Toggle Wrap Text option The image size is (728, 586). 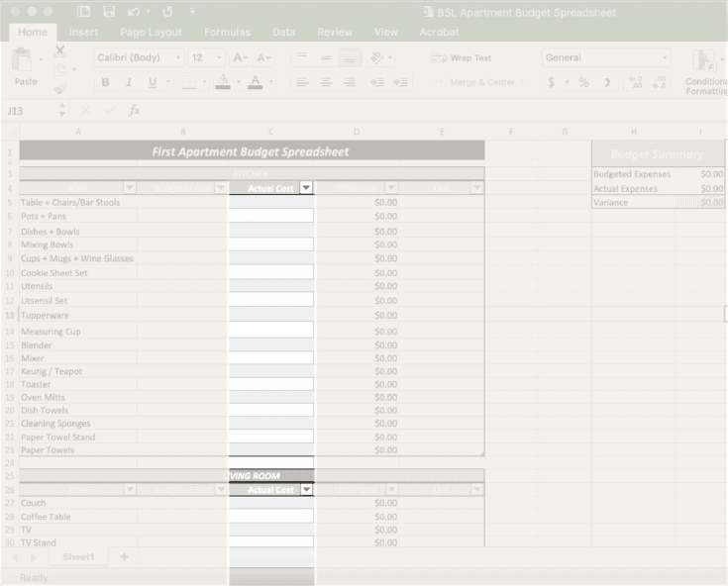(x=462, y=58)
